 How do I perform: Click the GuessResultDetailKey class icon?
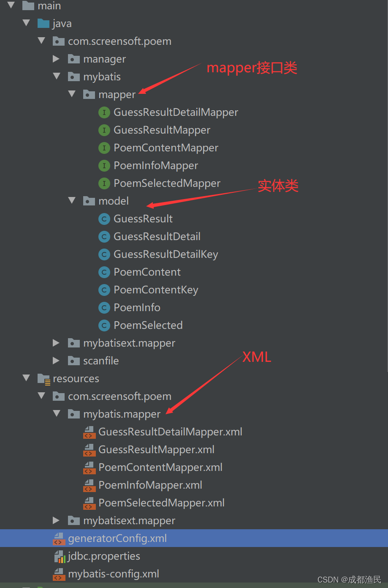104,254
